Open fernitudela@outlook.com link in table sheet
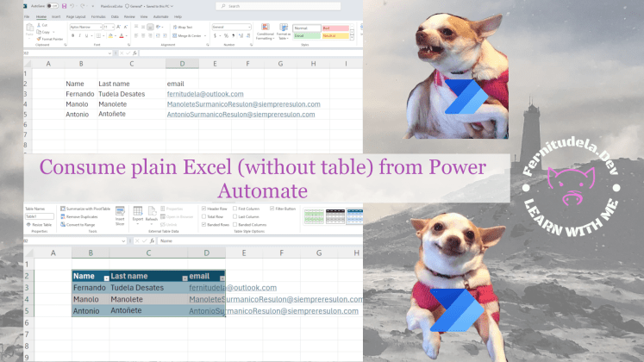Viewport: 644px width, 362px height. pos(233,288)
